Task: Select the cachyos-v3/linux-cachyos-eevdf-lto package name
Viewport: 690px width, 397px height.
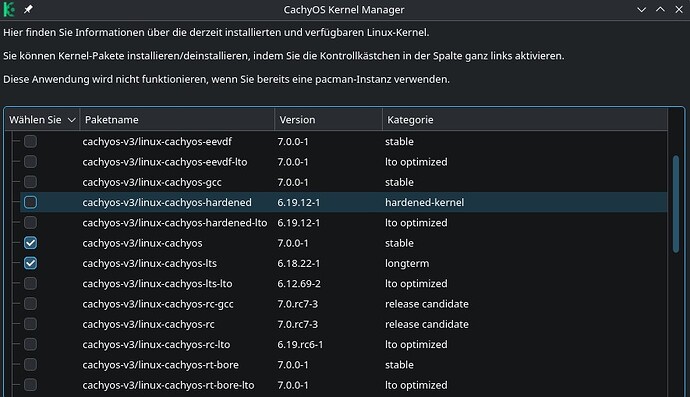Action: tap(165, 162)
